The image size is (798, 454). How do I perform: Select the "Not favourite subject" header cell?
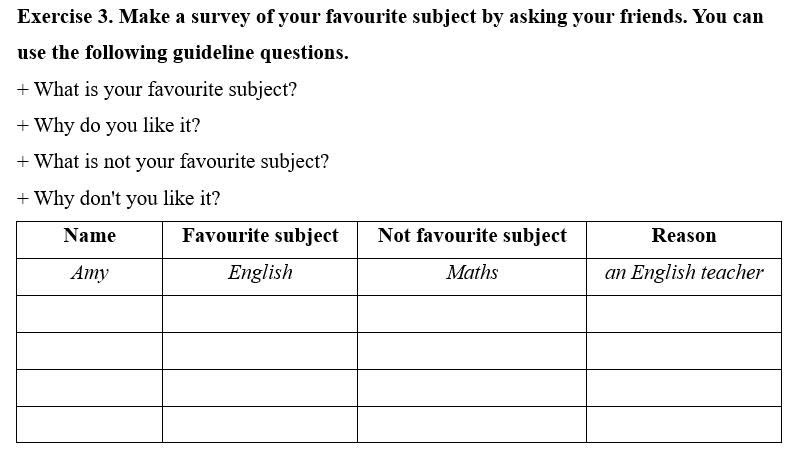tap(472, 236)
